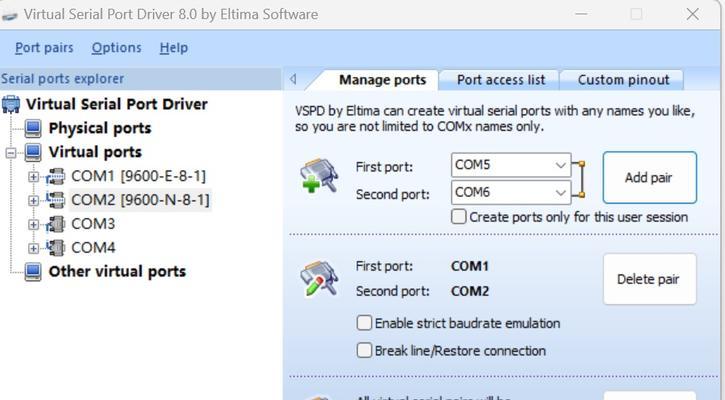This screenshot has width=725, height=400.
Task: Switch to the Port access list tab
Action: [501, 80]
